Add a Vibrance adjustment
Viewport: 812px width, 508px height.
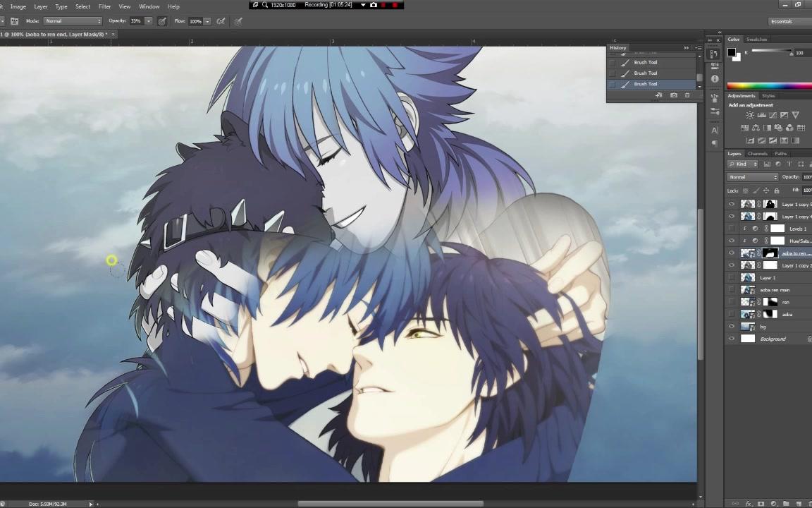[796, 115]
